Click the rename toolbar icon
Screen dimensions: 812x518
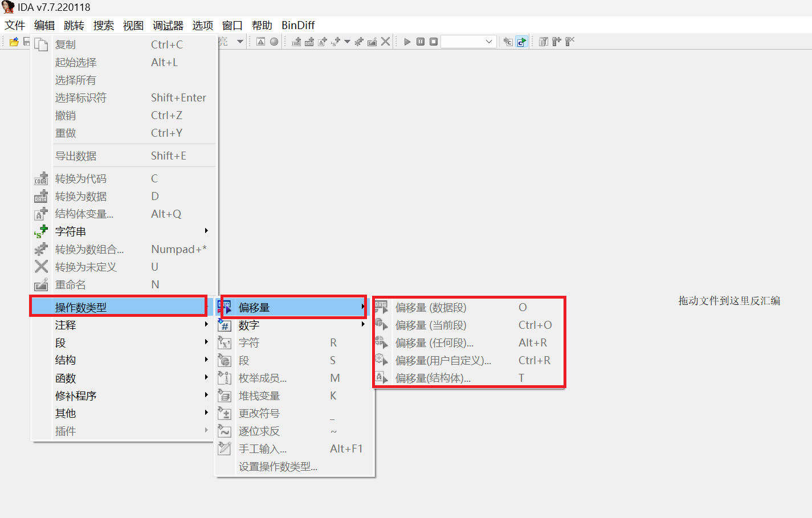(372, 42)
